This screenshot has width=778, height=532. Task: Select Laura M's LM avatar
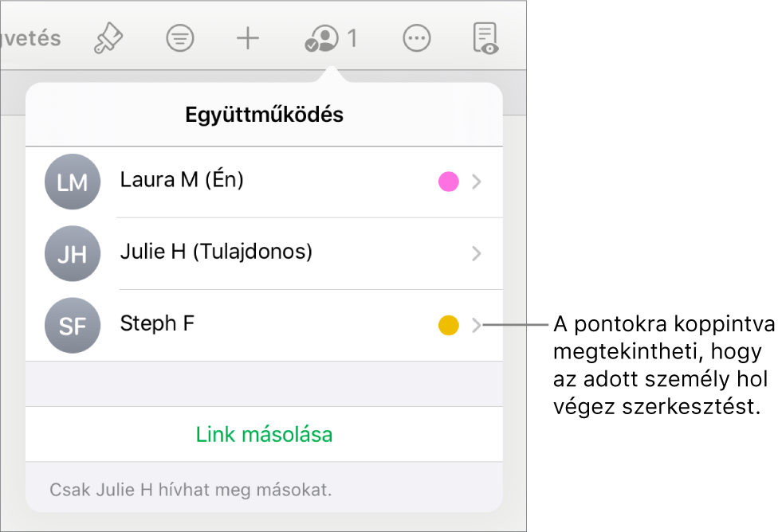[x=72, y=182]
